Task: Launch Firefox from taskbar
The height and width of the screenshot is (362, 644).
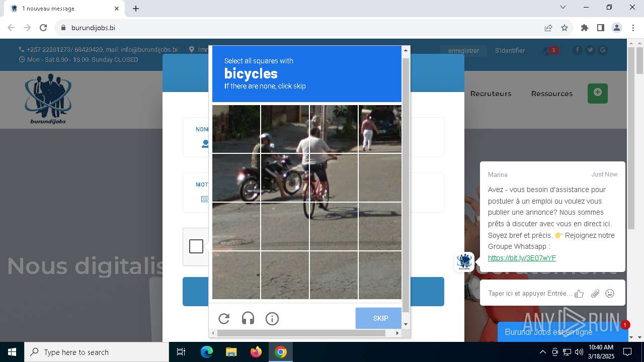Action: click(x=256, y=352)
